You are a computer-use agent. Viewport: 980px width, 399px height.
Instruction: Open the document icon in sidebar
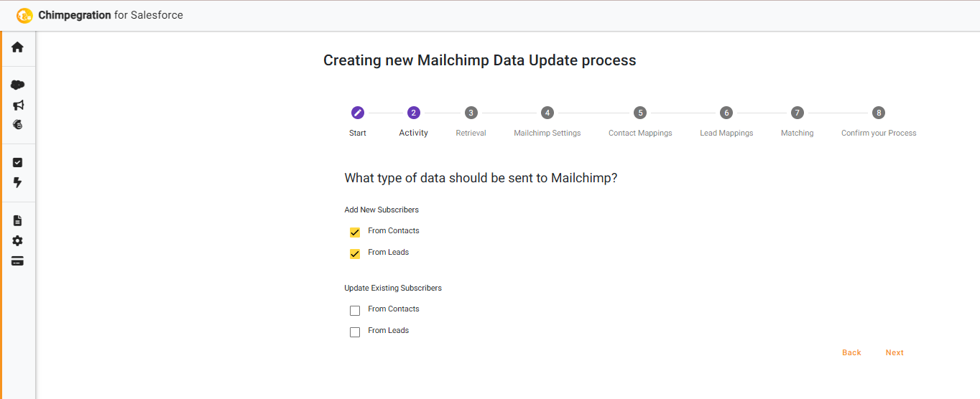18,220
